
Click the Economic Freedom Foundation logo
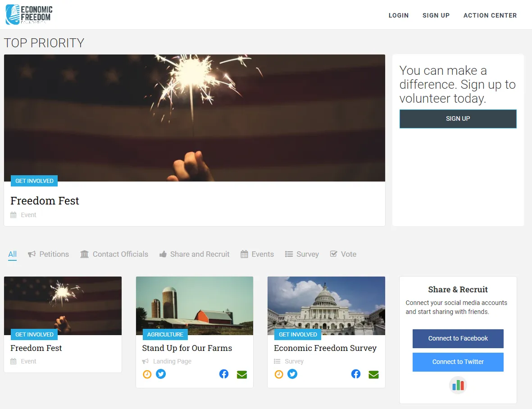pyautogui.click(x=29, y=14)
